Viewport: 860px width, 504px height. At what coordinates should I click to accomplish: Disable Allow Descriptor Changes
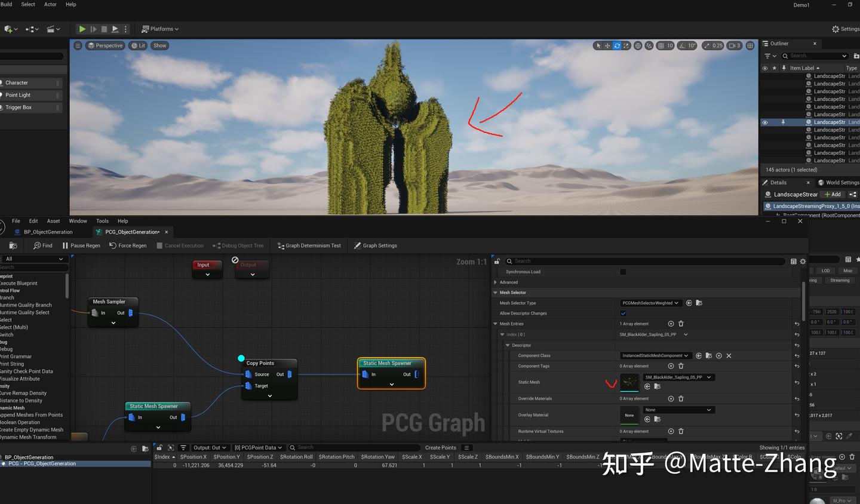click(623, 313)
